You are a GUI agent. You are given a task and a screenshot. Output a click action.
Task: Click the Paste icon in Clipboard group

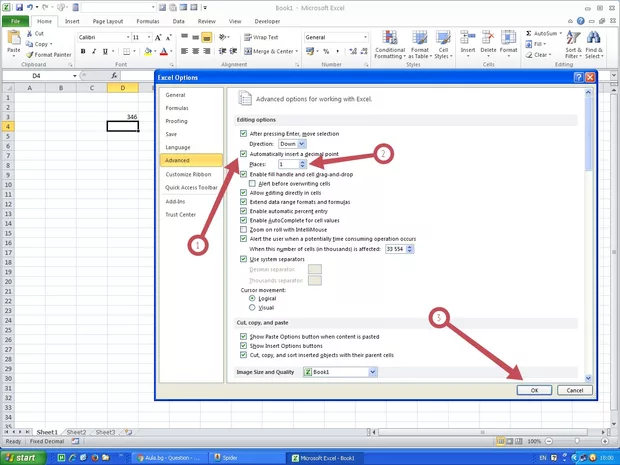[13, 40]
